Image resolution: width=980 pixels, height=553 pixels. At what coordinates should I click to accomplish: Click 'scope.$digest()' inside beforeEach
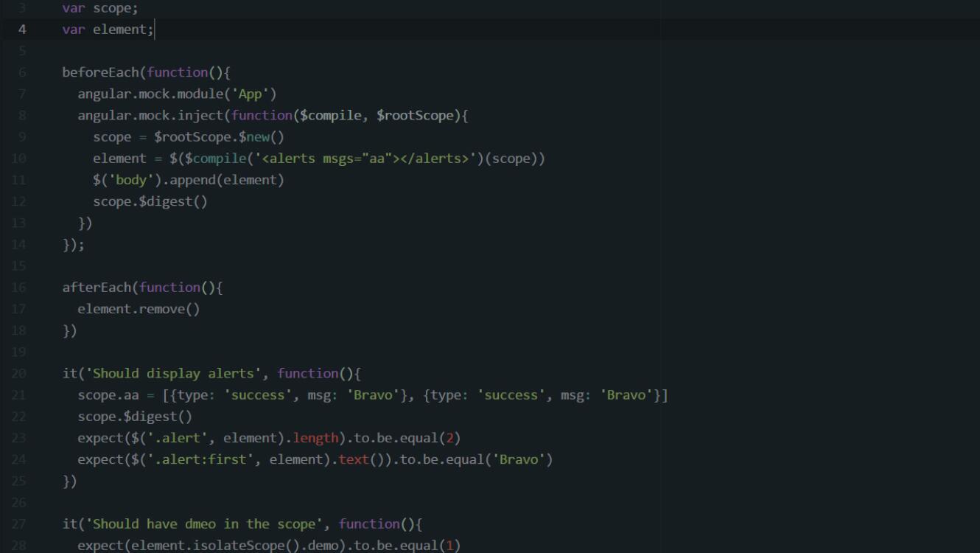[150, 202]
